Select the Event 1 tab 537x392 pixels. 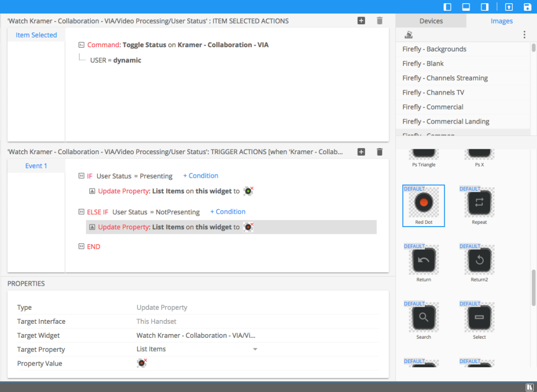(37, 166)
